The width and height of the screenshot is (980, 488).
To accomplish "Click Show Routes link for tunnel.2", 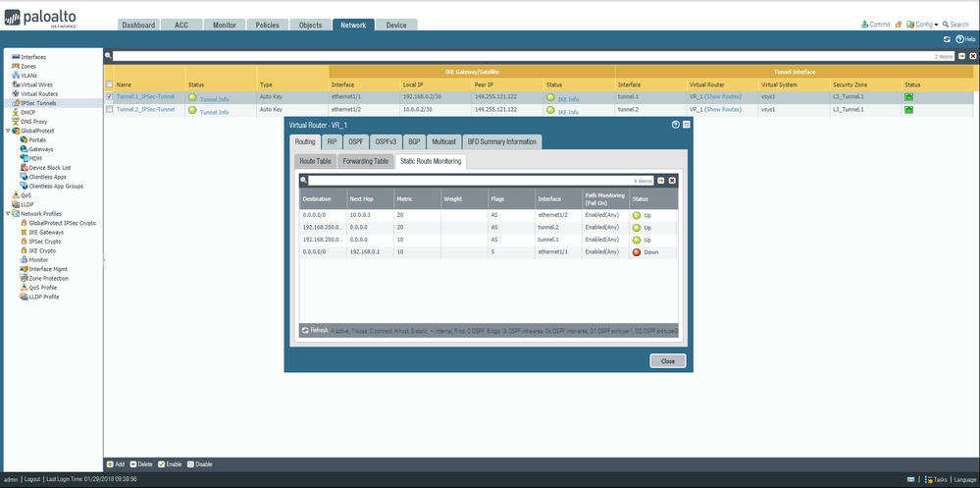I will coord(723,110).
